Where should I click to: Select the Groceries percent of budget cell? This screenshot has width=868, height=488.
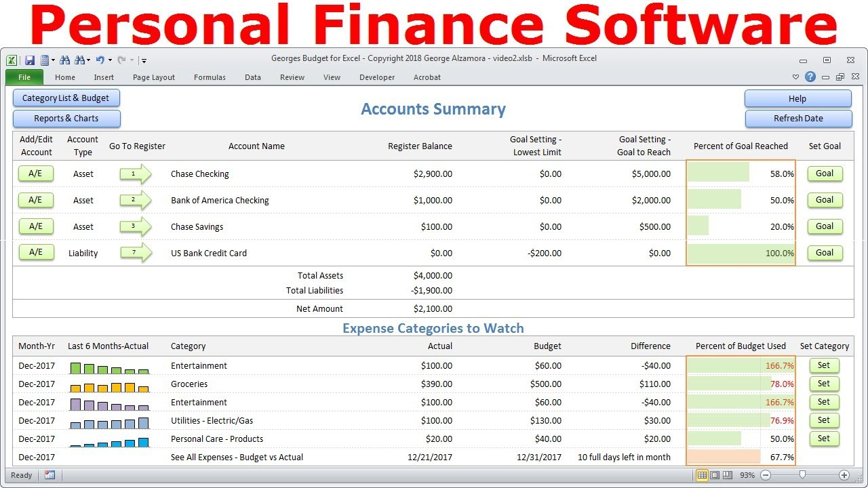tap(741, 384)
